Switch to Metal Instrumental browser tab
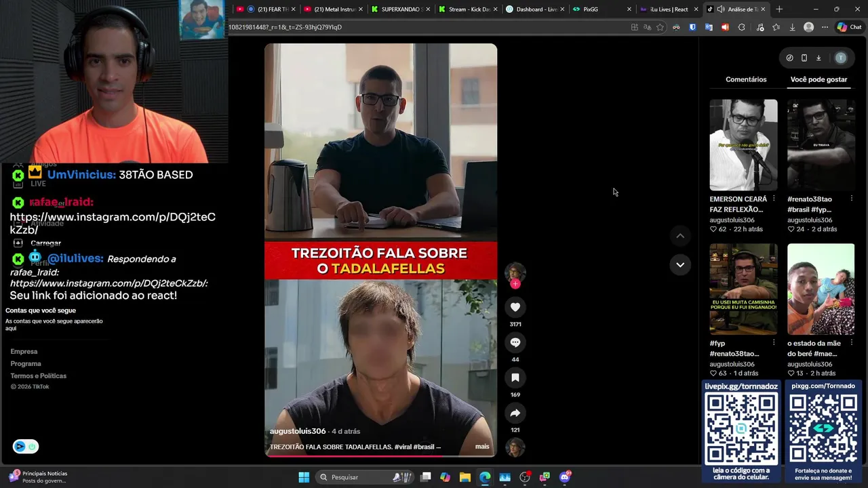This screenshot has height=488, width=868. tap(332, 9)
